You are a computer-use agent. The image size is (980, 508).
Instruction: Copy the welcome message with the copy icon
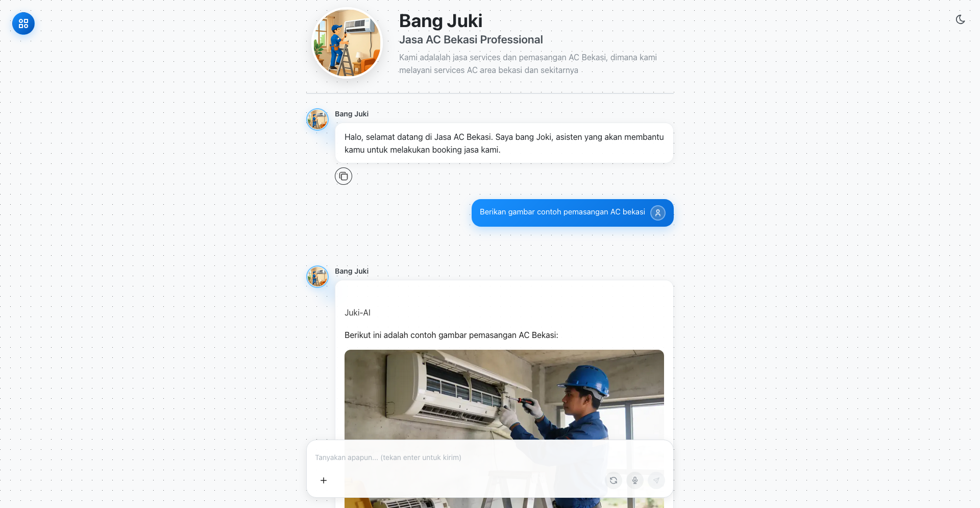pyautogui.click(x=344, y=176)
